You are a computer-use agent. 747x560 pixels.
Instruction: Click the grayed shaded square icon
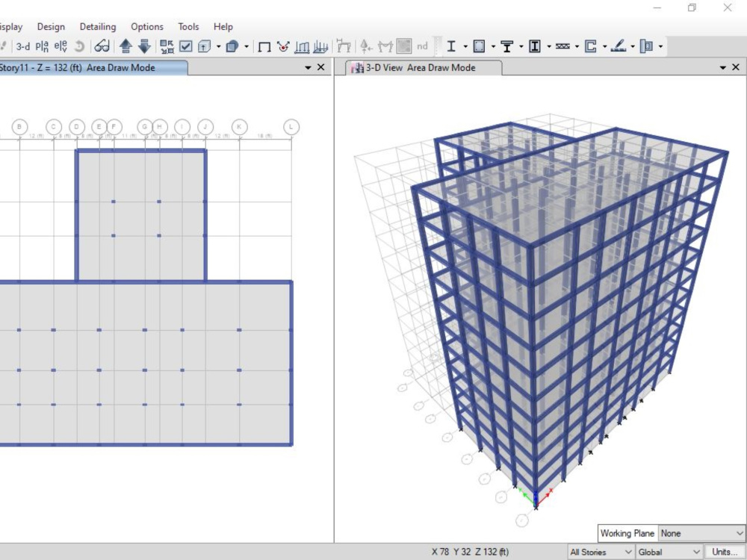tap(404, 46)
